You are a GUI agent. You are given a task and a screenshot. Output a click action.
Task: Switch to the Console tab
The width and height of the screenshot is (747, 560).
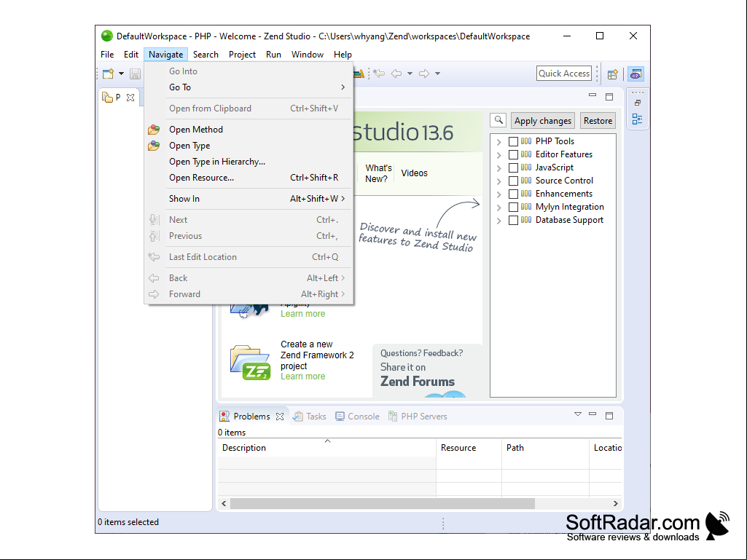pos(357,417)
